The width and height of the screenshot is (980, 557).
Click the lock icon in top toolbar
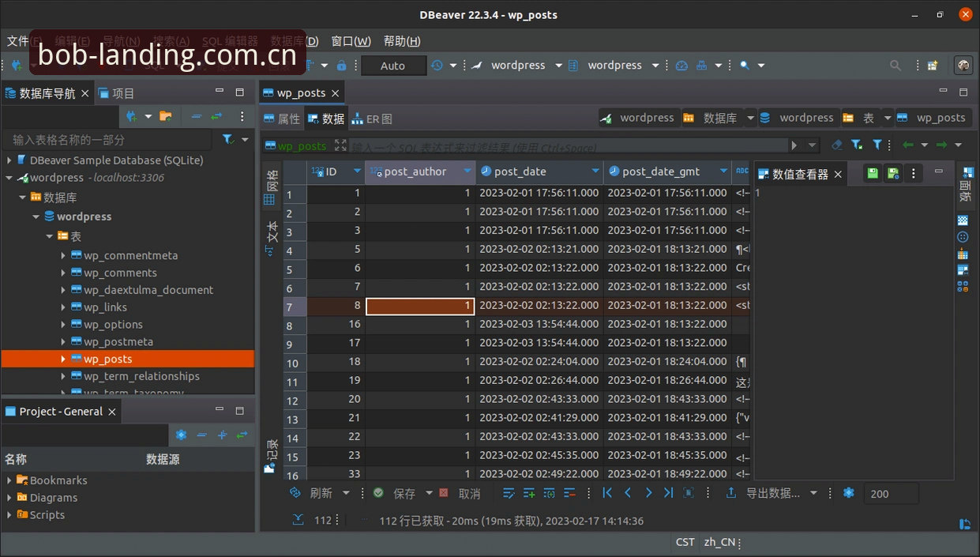point(341,66)
